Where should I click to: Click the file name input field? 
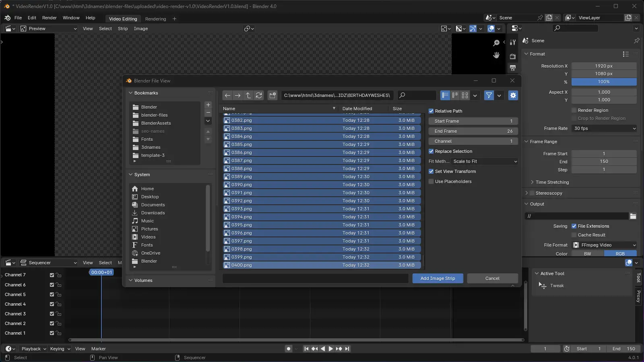(x=316, y=278)
